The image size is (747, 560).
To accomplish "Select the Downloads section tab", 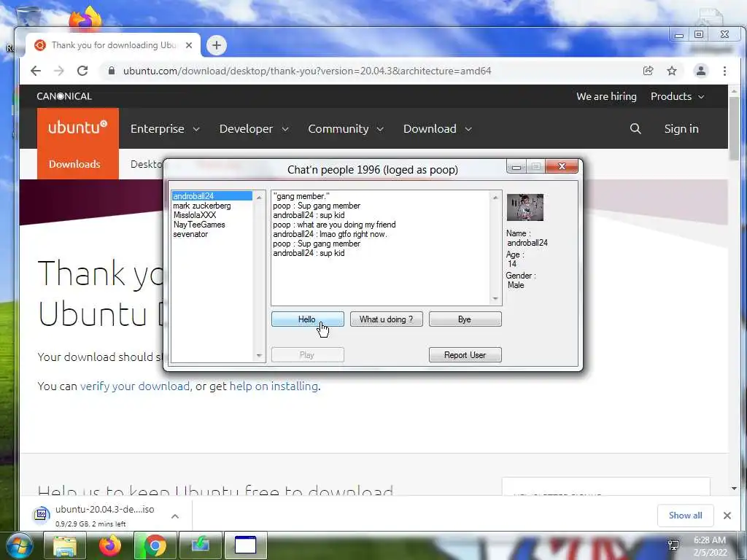I will pos(74,164).
